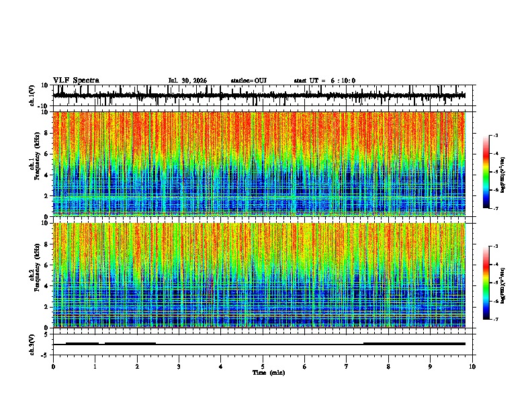Image resolution: width=532 pixels, height=411 pixels.
Task: Click time-axis tick label '3'
Action: pyautogui.click(x=179, y=367)
